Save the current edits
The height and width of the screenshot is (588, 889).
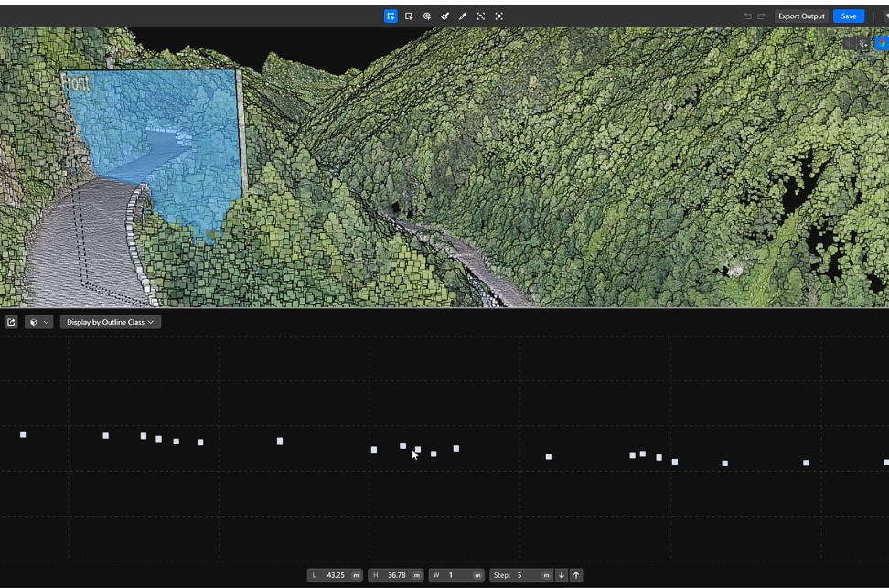849,16
